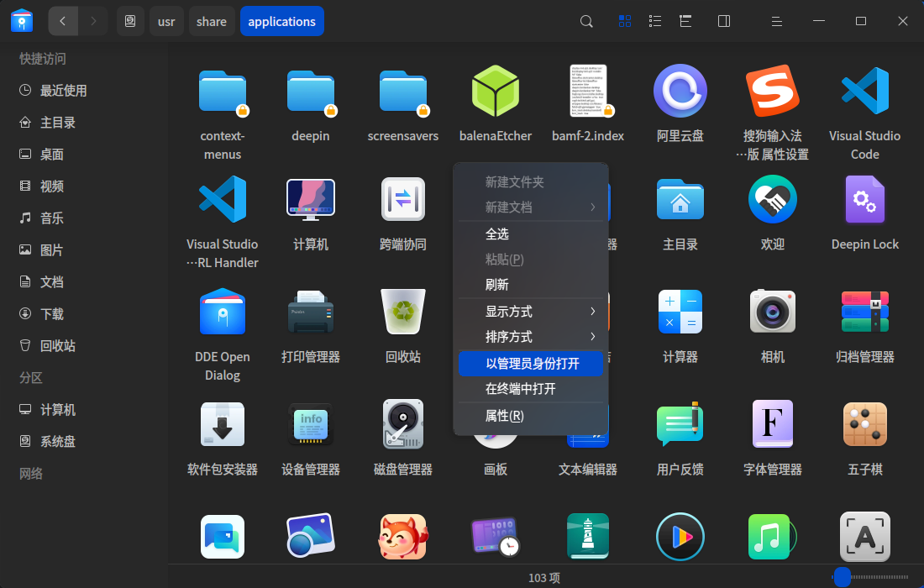The width and height of the screenshot is (924, 588).
Task: Select the 跨端协同 app icon
Action: coord(403,199)
